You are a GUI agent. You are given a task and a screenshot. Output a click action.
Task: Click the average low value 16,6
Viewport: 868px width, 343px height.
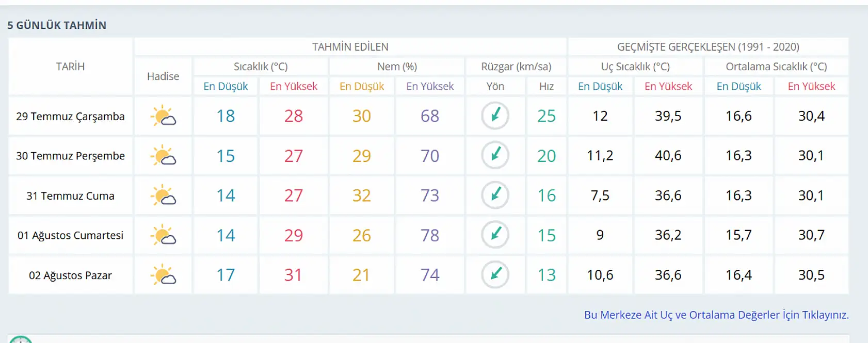[738, 116]
